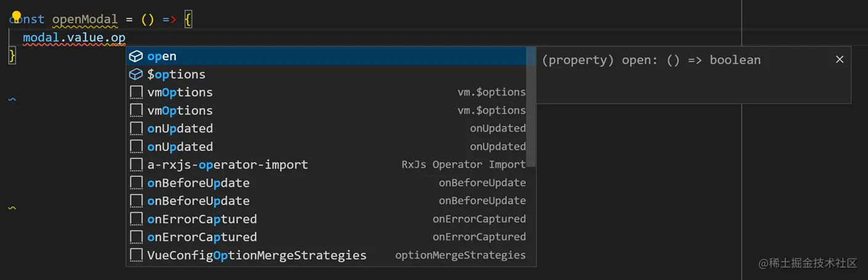This screenshot has height=280, width=868.
Task: Place the cursor after modal.value.op
Action: [126, 38]
